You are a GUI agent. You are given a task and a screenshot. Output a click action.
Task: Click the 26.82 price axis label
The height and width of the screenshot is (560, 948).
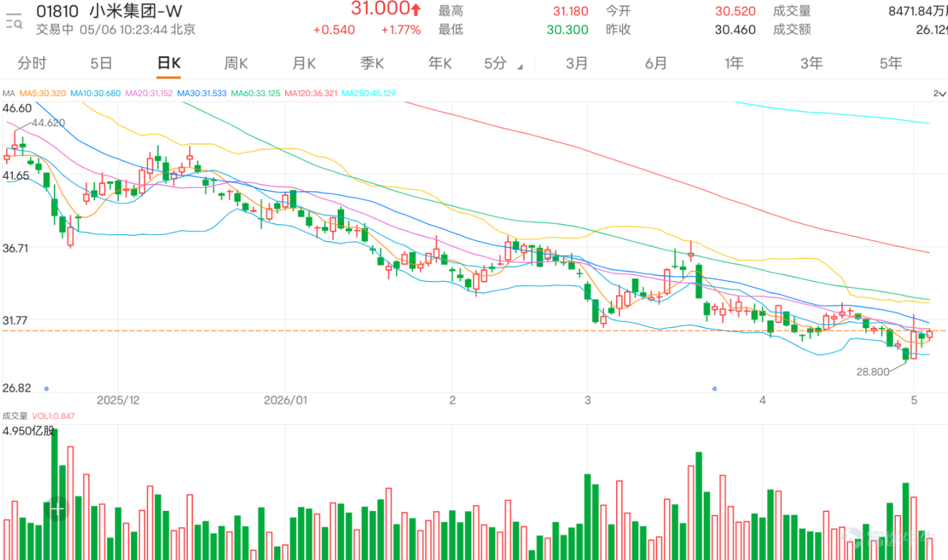click(x=17, y=388)
